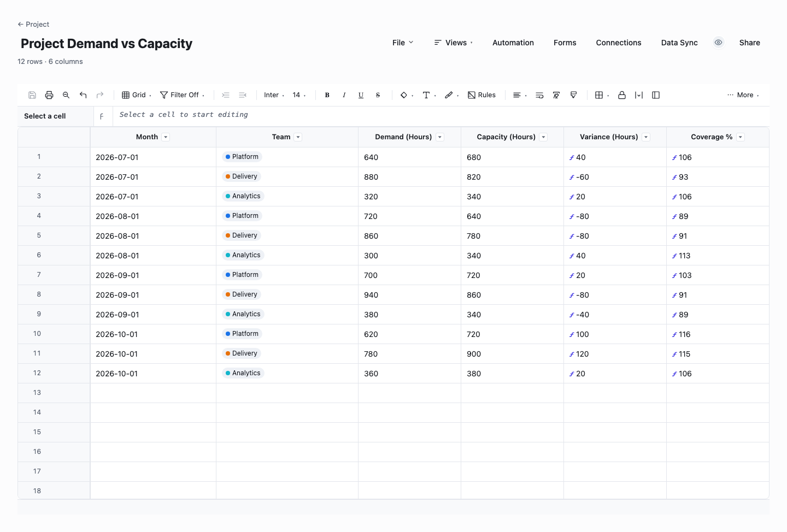The height and width of the screenshot is (532, 787).
Task: Toggle underline formatting
Action: (x=361, y=95)
